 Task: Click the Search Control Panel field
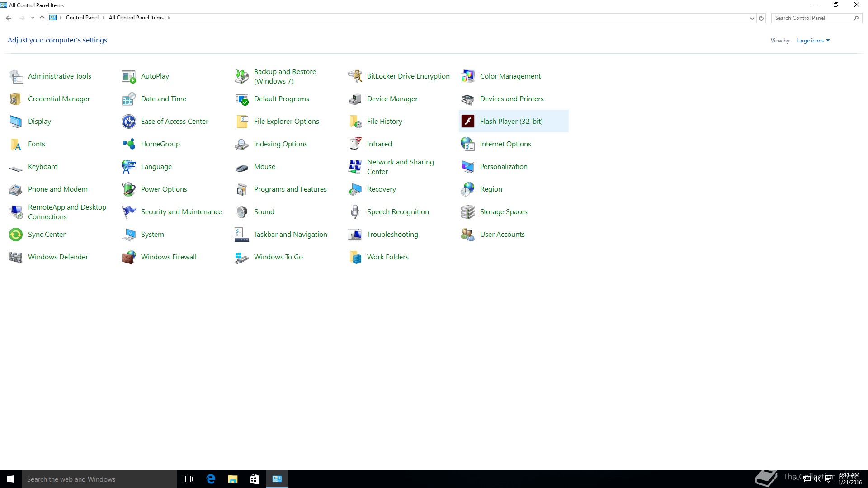[816, 18]
